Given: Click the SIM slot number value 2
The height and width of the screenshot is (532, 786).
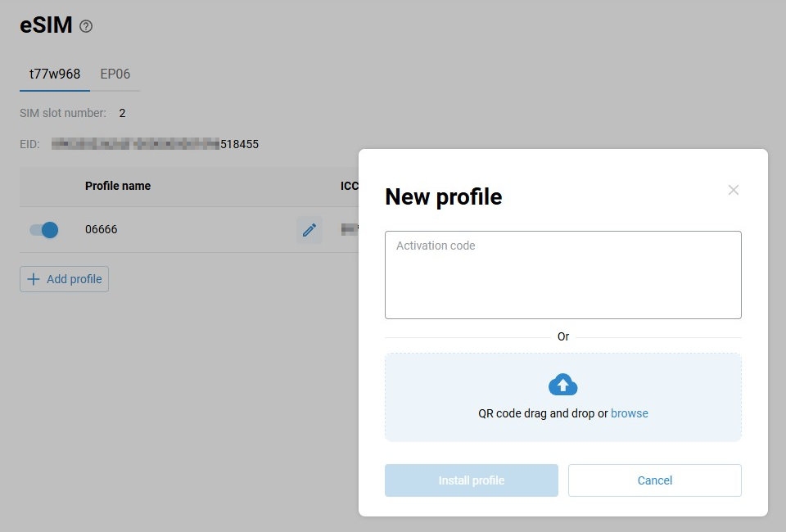Looking at the screenshot, I should click(122, 113).
